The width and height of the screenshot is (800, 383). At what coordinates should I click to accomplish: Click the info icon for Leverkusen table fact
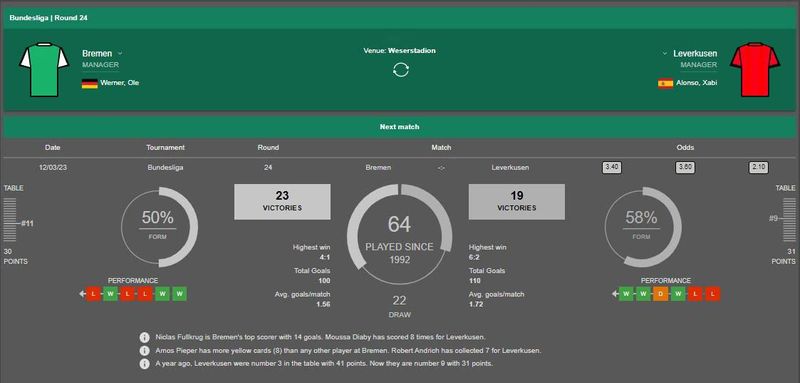coord(145,364)
